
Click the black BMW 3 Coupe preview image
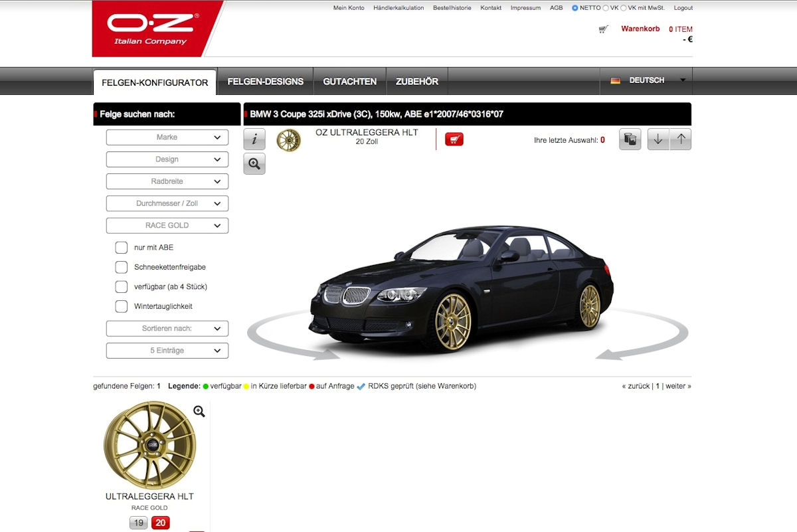tap(462, 289)
